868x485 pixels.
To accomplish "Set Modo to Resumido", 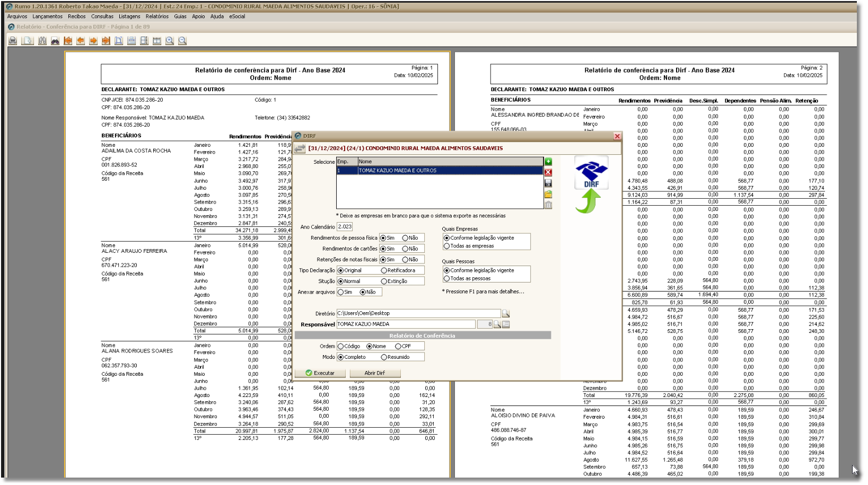I will click(x=396, y=357).
